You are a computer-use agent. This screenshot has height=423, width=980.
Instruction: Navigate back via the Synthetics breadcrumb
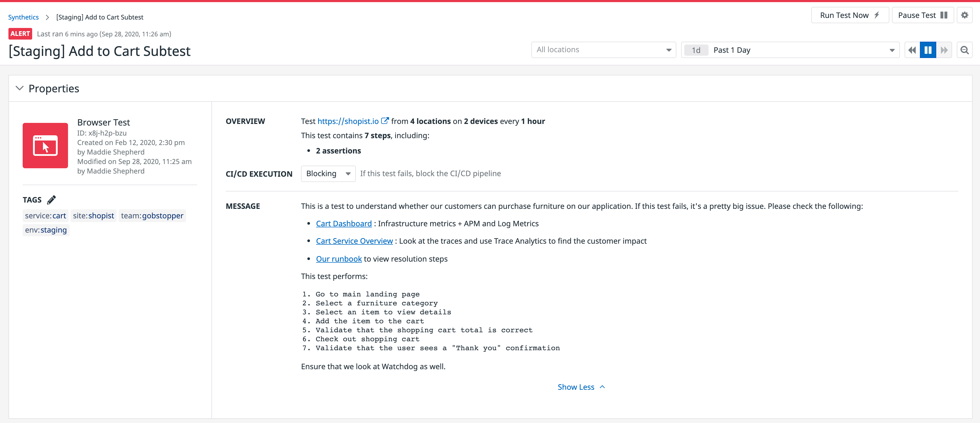click(23, 17)
